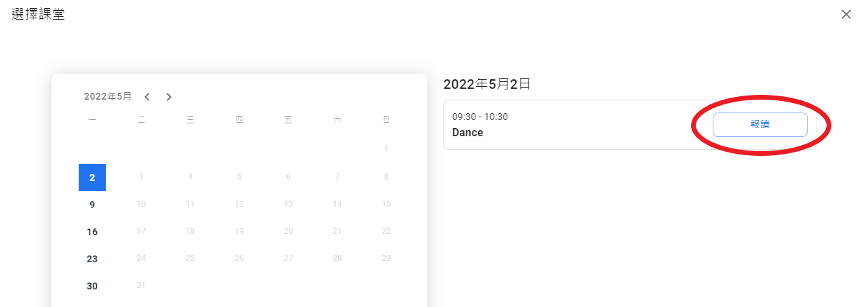Image resolution: width=868 pixels, height=307 pixels.
Task: Click the 2022年5月2日 date heading
Action: tap(486, 84)
